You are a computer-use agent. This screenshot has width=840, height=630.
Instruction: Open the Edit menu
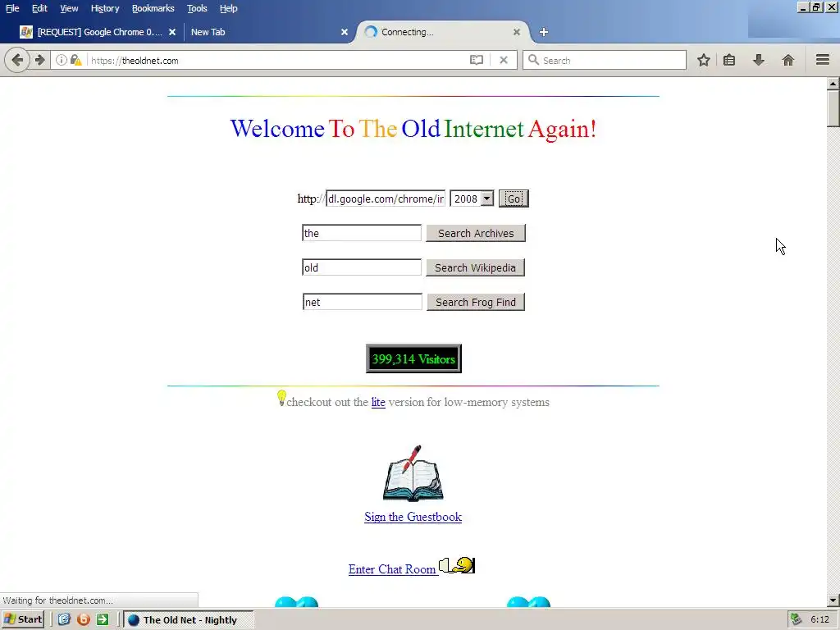(39, 8)
